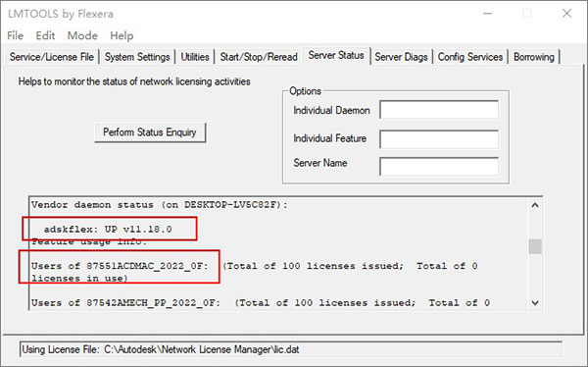Switch to Utilities tab
Screen dimensions: 588x367
coord(195,57)
